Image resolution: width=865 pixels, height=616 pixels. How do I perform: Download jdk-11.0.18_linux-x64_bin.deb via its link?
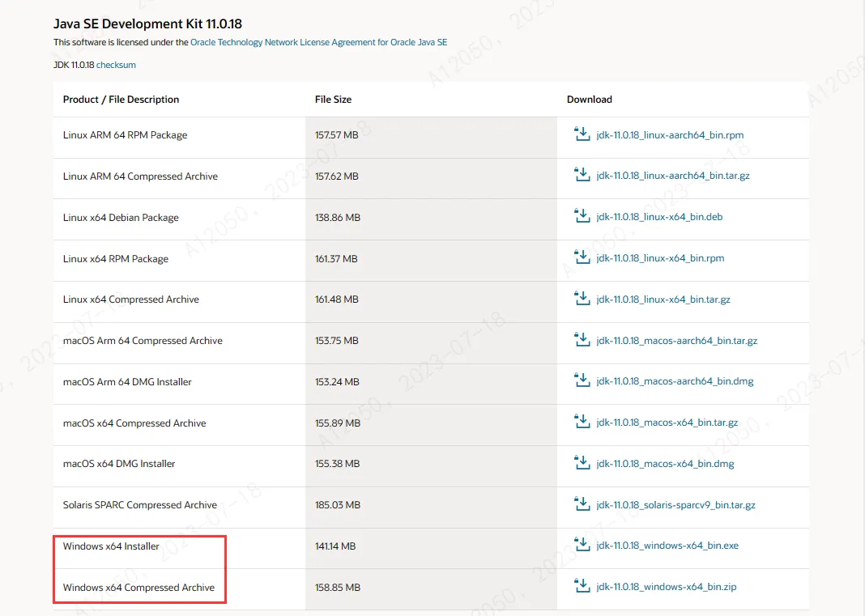[x=659, y=217]
